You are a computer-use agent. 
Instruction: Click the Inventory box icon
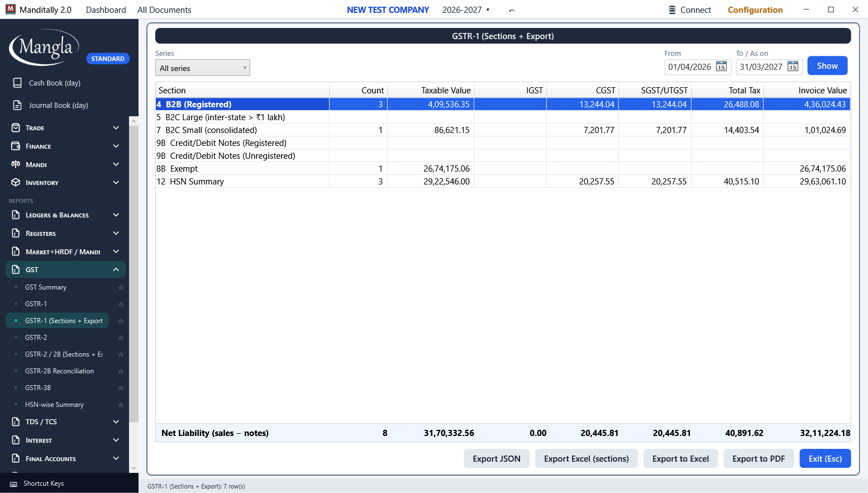click(x=16, y=183)
